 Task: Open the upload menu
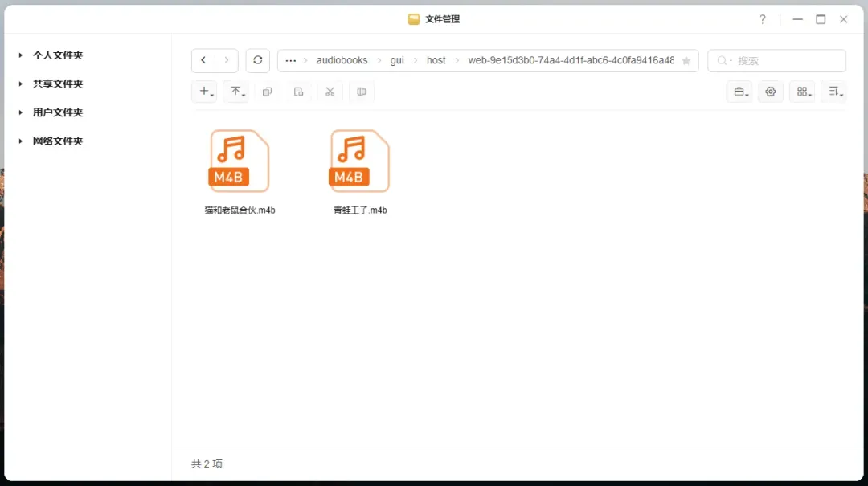(236, 92)
